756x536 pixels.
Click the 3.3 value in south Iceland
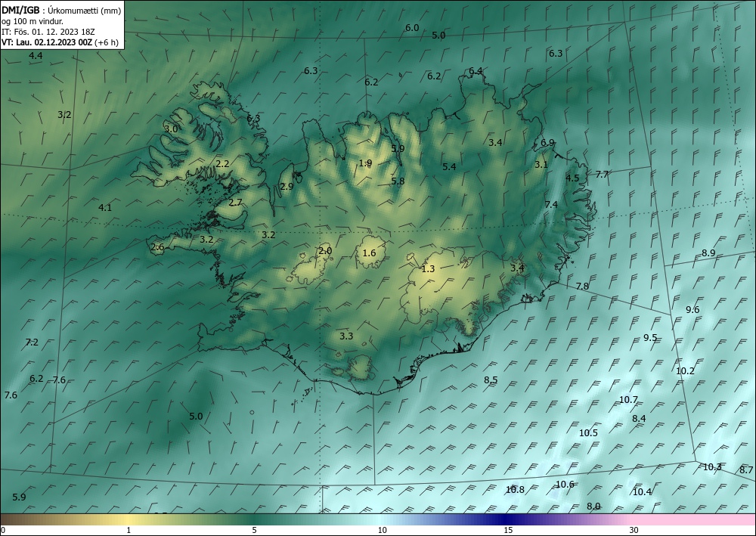coord(346,336)
